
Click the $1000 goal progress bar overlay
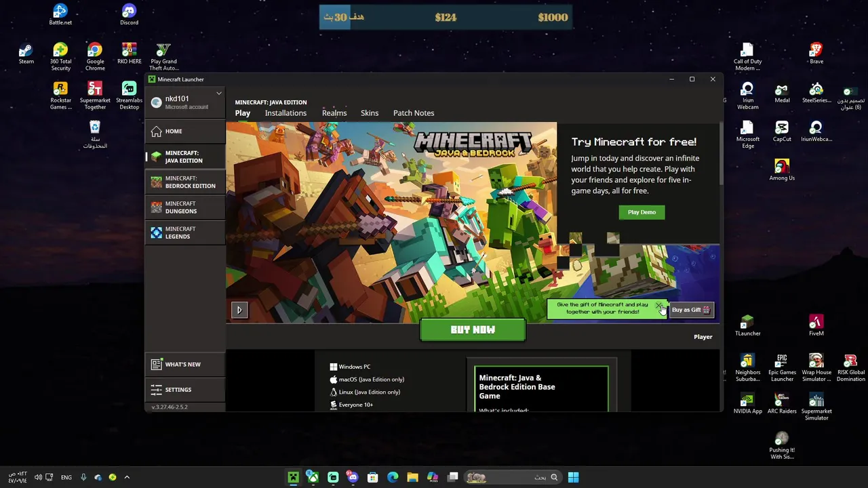click(x=446, y=17)
